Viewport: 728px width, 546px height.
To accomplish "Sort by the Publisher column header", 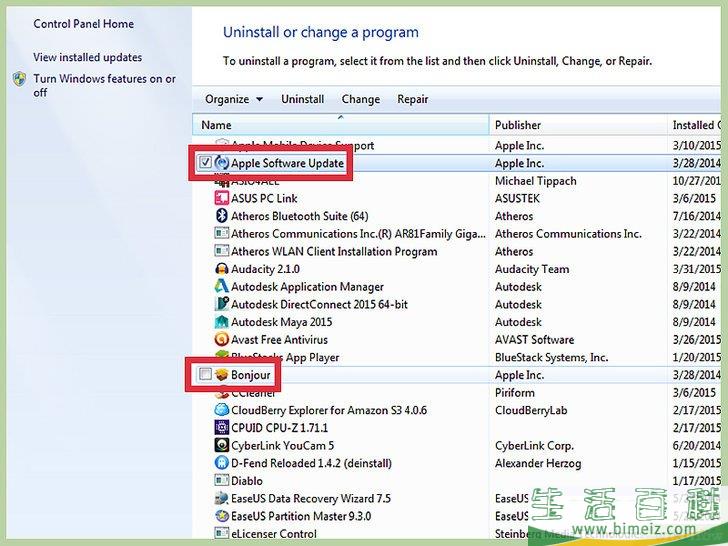I will [578, 125].
